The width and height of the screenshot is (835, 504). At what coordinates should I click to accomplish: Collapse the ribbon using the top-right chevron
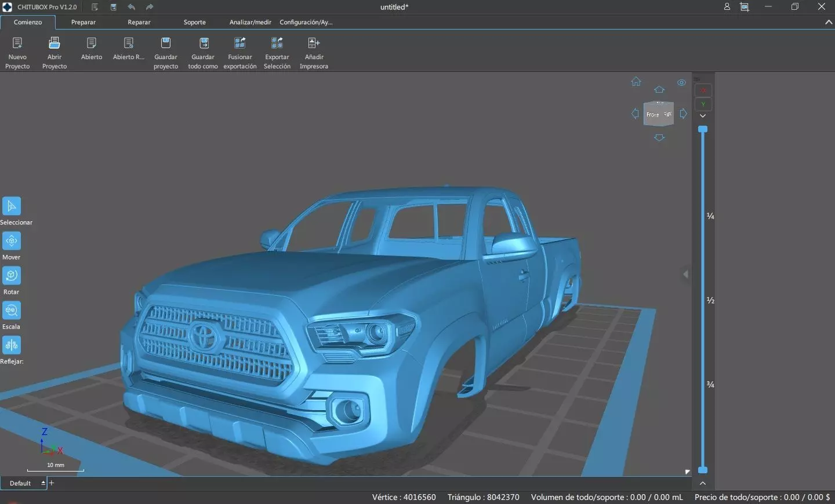pyautogui.click(x=829, y=22)
